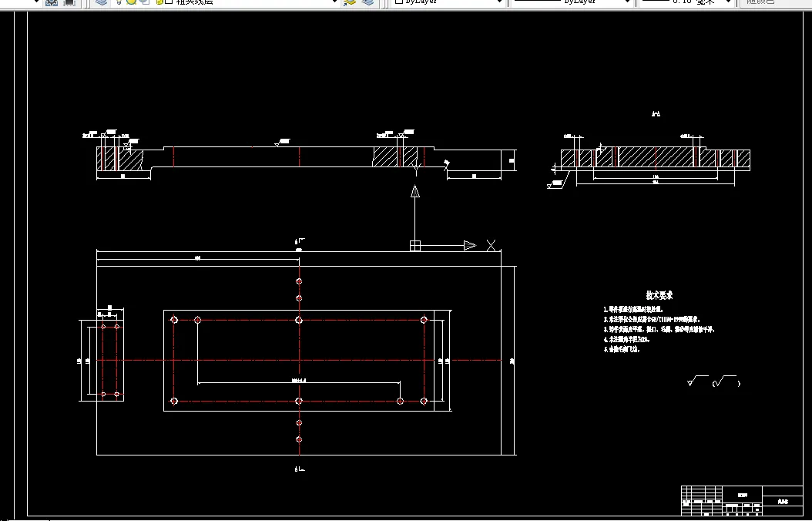Select lowest hole on the vertical centerline
Viewport: 812px width, 521px height.
click(x=299, y=440)
